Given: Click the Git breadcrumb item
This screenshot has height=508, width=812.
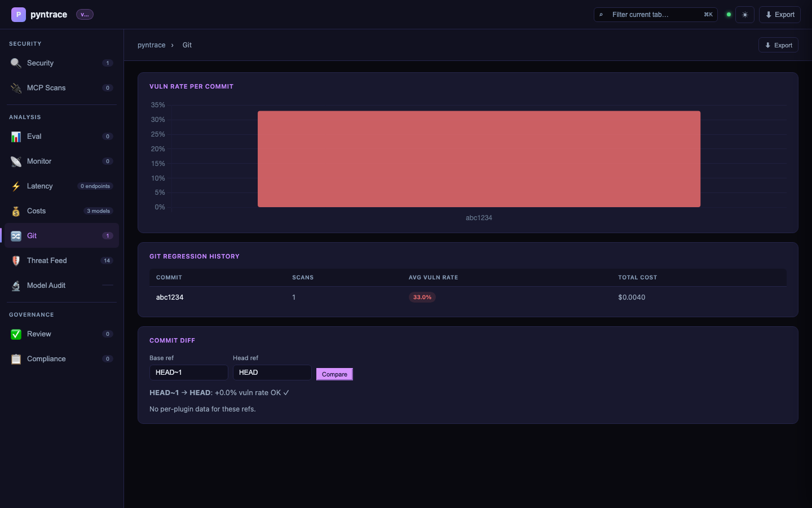Looking at the screenshot, I should (187, 45).
